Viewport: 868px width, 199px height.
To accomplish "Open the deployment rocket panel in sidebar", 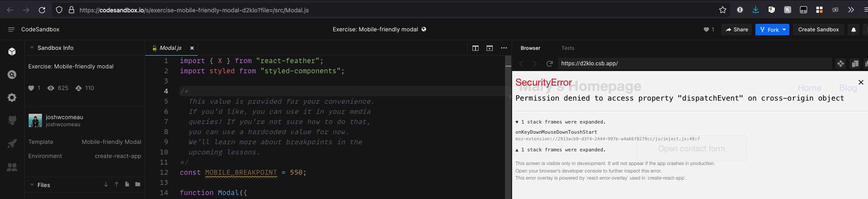I will tap(12, 143).
